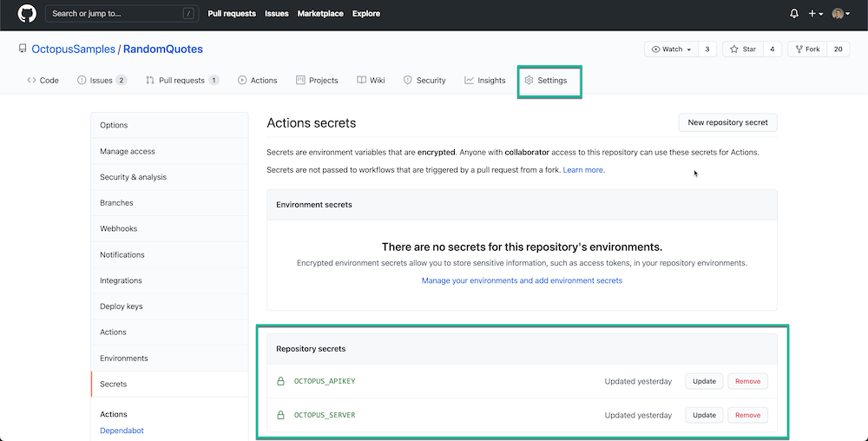Select Deploy keys in sidebar
This screenshot has height=441, width=868.
(169, 306)
